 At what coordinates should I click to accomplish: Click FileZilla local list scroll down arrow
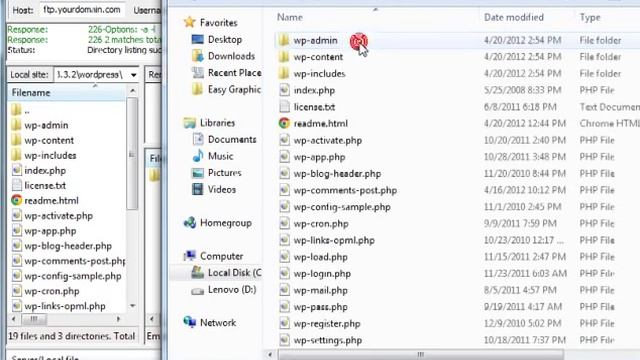tap(132, 306)
